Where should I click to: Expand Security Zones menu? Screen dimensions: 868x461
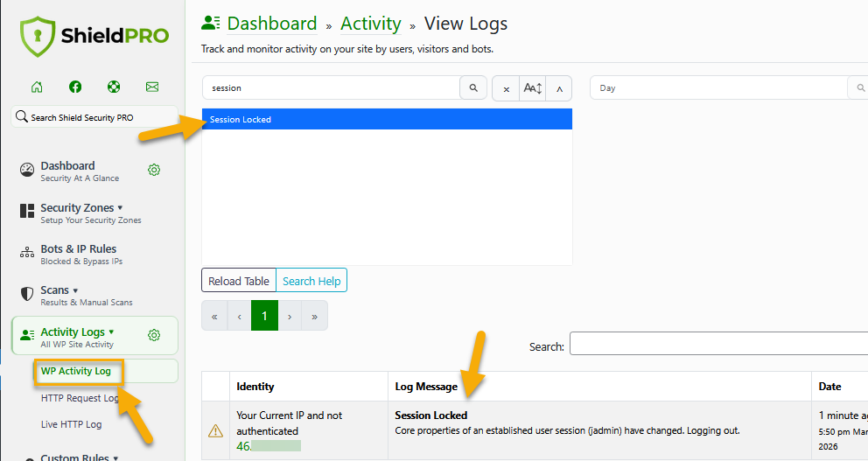point(91,213)
